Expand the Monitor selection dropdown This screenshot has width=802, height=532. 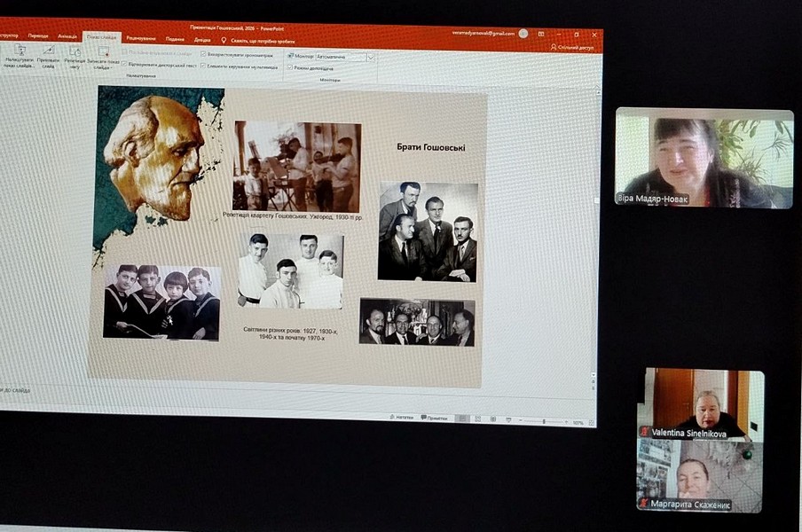[x=371, y=57]
